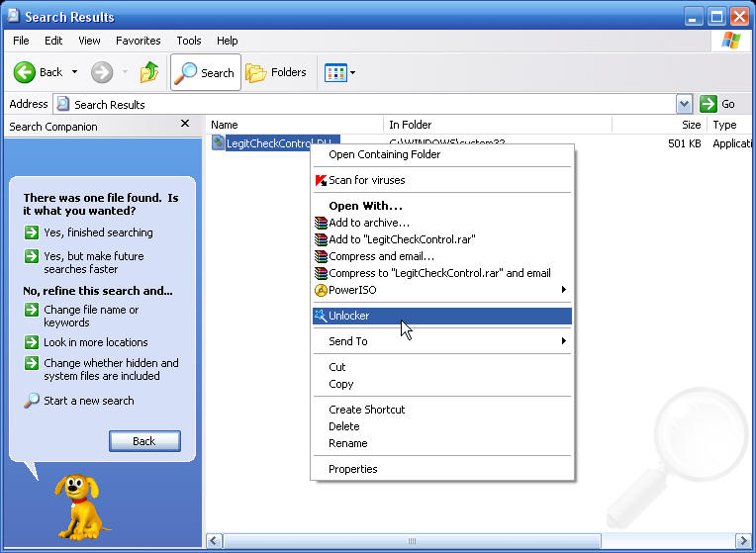Open the Favorites menu

pos(138,41)
